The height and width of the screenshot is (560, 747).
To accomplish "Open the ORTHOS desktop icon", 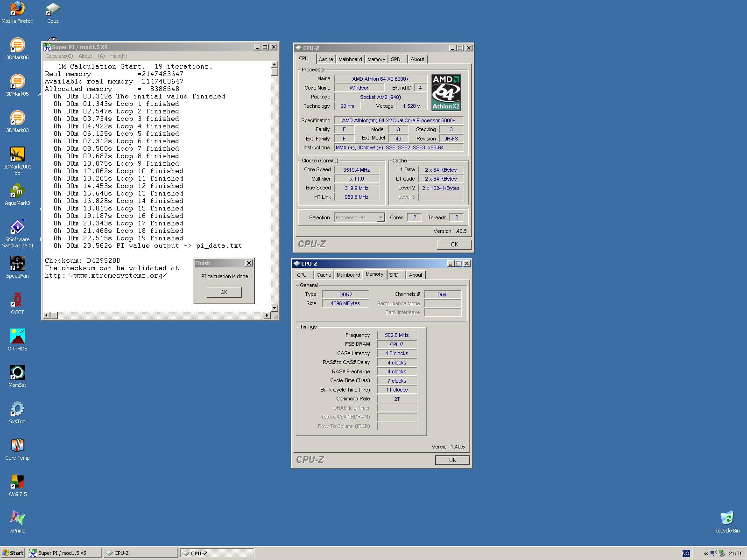I will point(17,340).
